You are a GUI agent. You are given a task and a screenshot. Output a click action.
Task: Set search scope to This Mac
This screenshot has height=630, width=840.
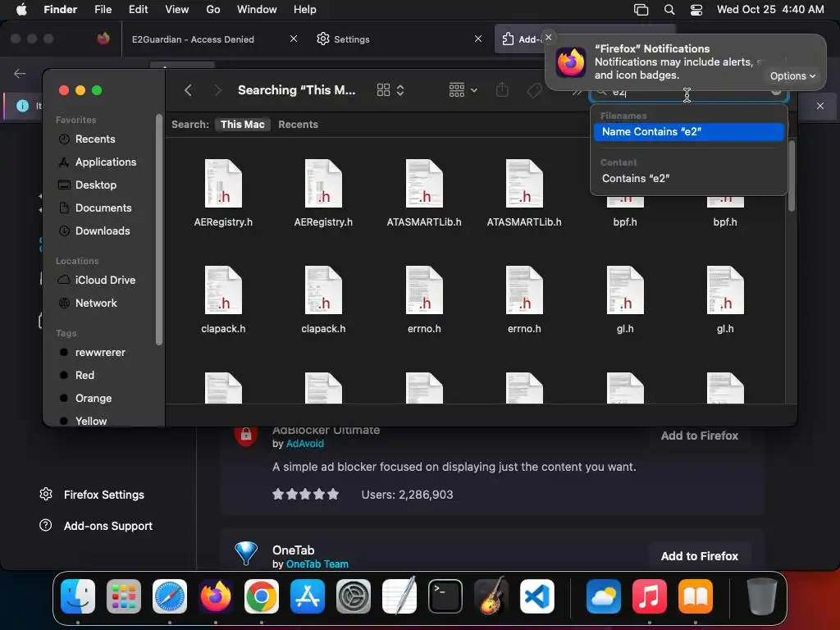click(x=243, y=125)
